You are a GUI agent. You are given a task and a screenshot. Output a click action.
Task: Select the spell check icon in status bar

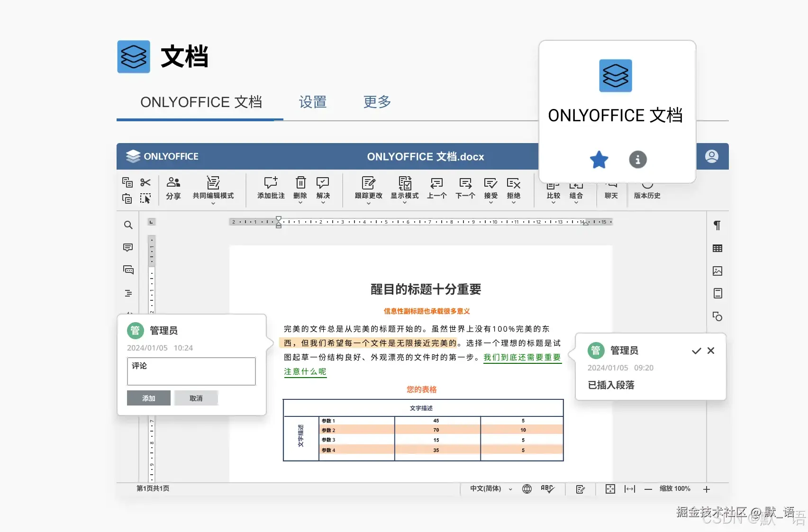(547, 489)
